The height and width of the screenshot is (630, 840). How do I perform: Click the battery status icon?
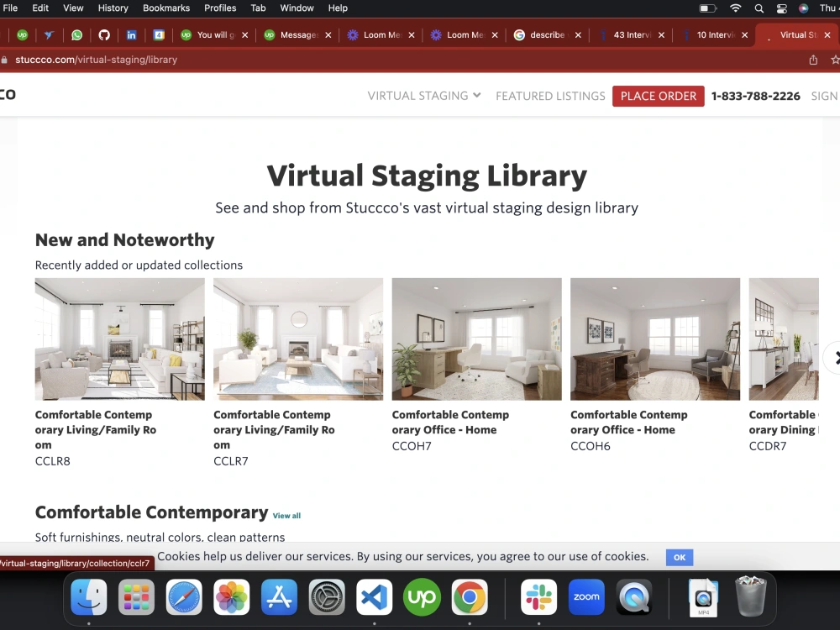707,8
